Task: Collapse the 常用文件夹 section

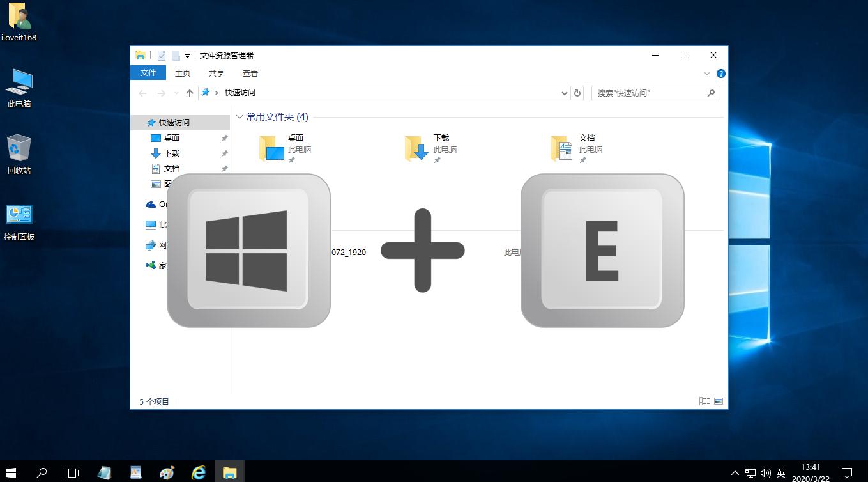Action: coord(239,117)
